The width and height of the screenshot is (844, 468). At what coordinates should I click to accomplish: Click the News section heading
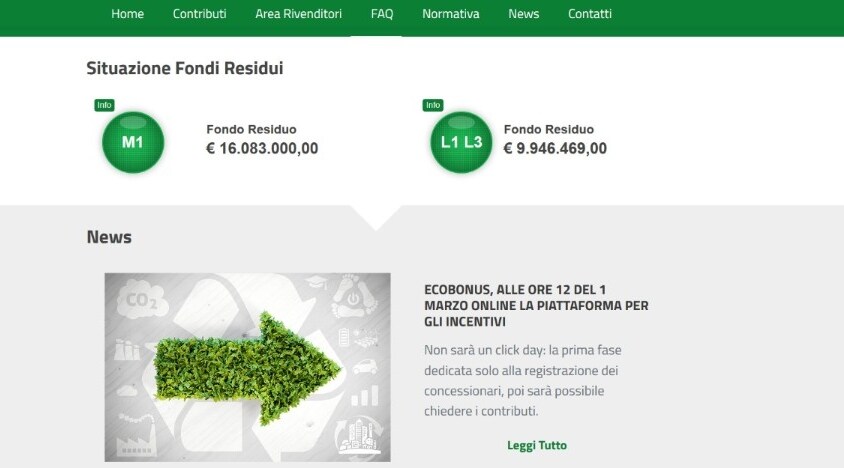109,237
